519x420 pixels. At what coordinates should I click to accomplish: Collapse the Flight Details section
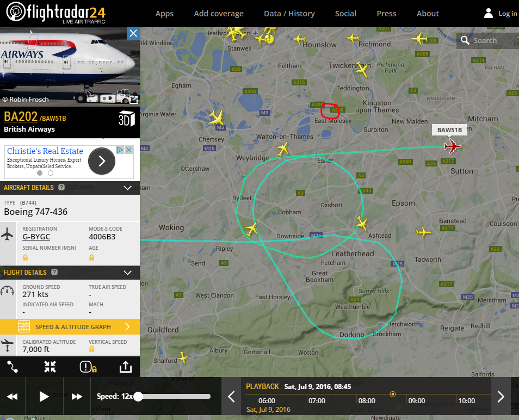(x=127, y=273)
